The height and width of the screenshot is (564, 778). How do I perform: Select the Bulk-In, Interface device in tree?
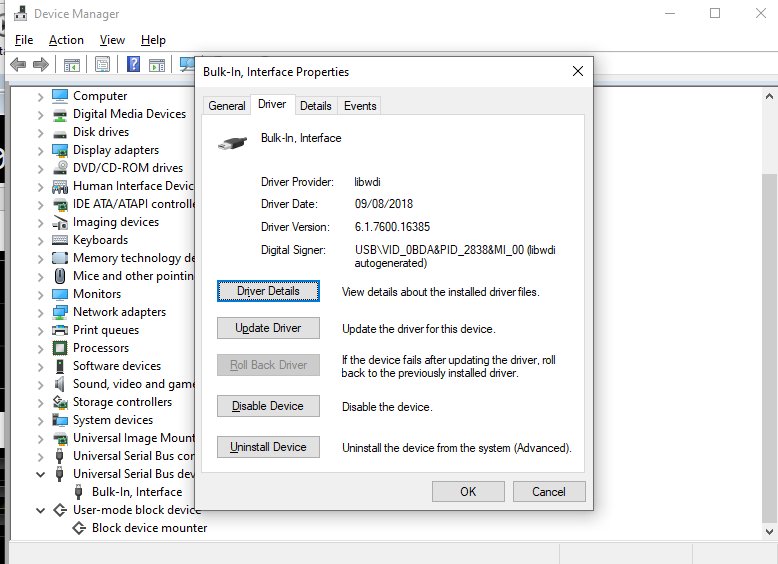(x=136, y=492)
